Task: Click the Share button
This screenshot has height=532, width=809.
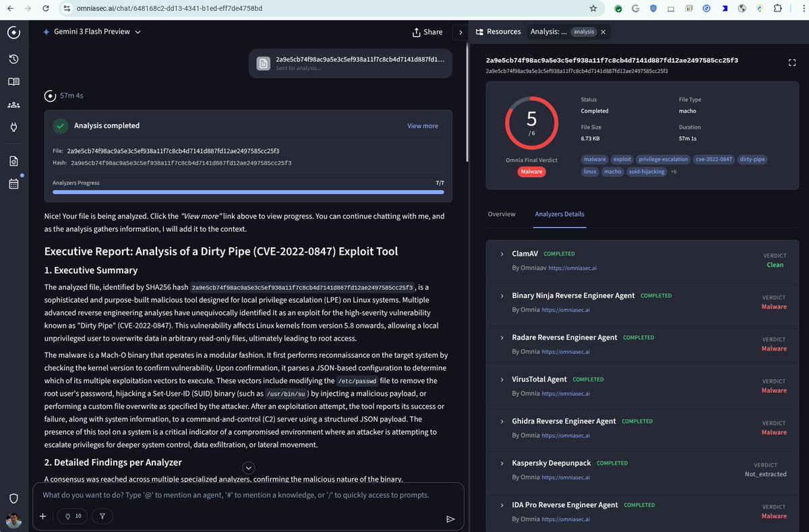Action: pyautogui.click(x=427, y=32)
